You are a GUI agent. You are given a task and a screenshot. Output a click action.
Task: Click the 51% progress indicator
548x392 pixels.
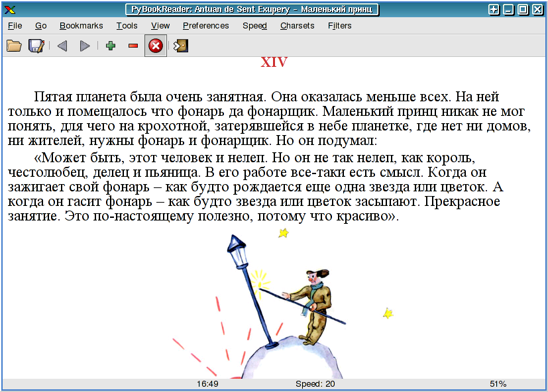click(x=498, y=384)
